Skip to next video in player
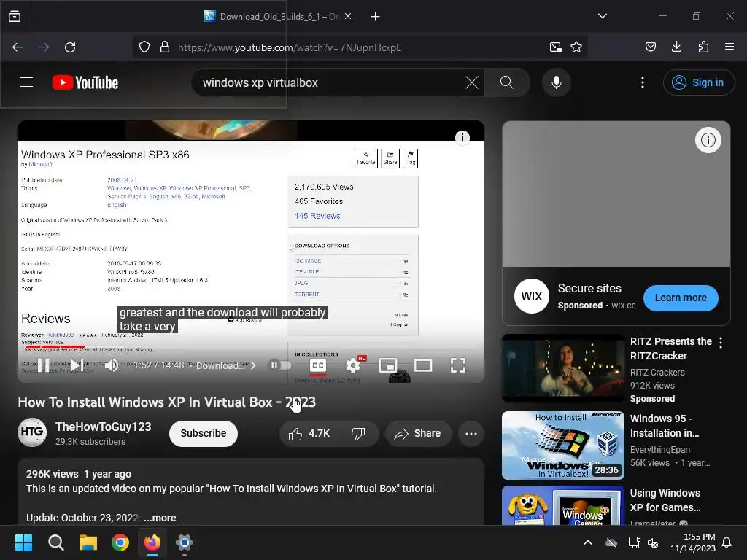 [77, 365]
